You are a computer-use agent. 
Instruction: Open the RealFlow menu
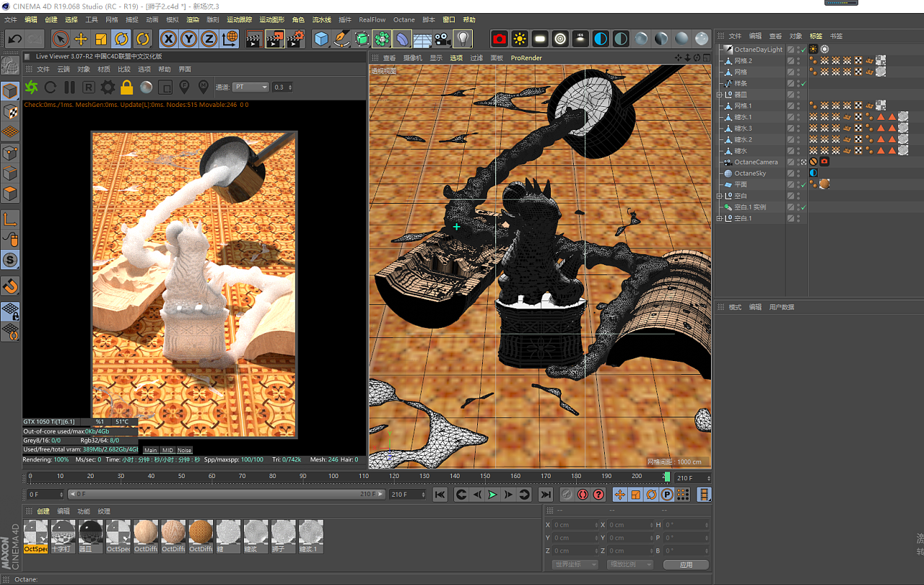372,19
